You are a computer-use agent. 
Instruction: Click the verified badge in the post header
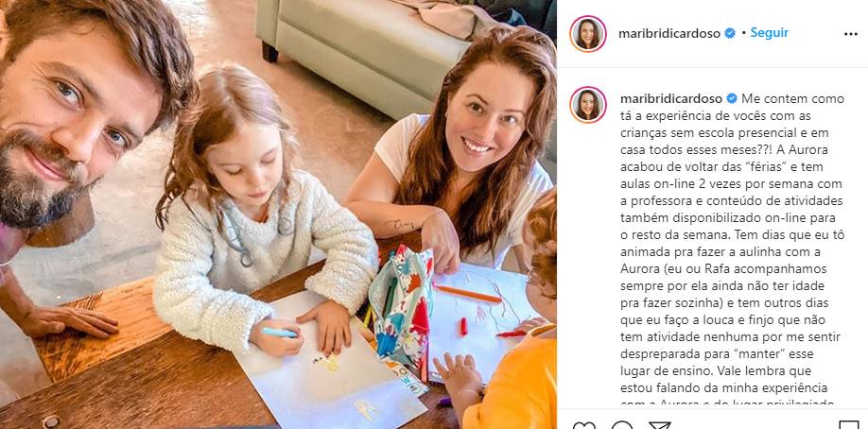tap(730, 33)
